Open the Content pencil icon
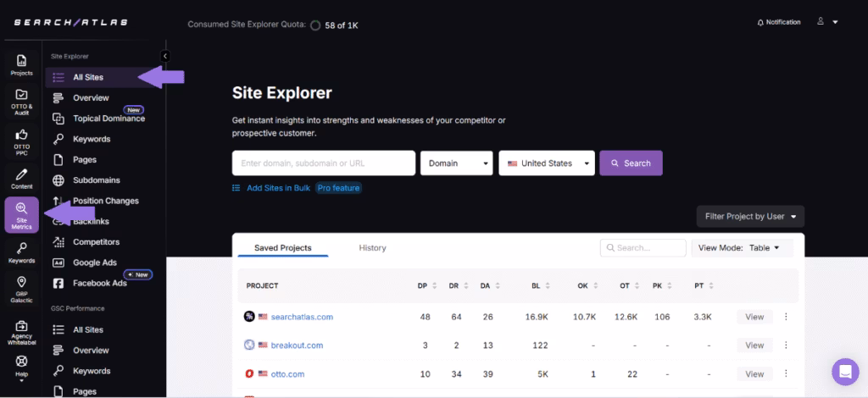Screen dimensions: 868x398 (21, 178)
